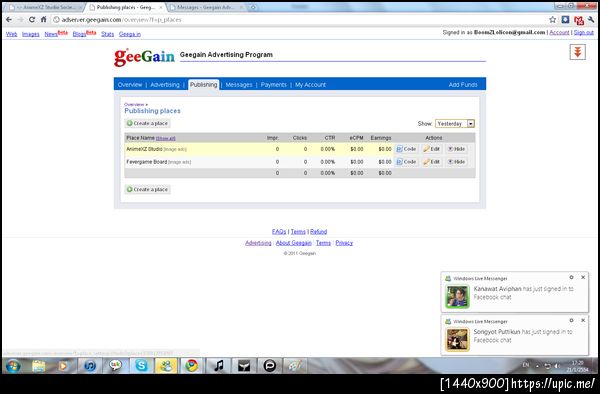Open the Stats link in the top bar
The height and width of the screenshot is (394, 600).
tap(108, 34)
